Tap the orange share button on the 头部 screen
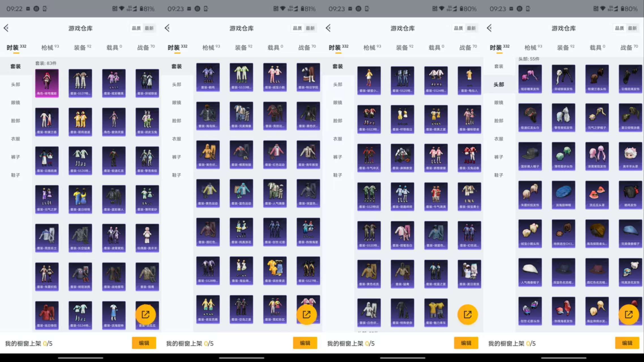The width and height of the screenshot is (644, 362). pos(628,314)
